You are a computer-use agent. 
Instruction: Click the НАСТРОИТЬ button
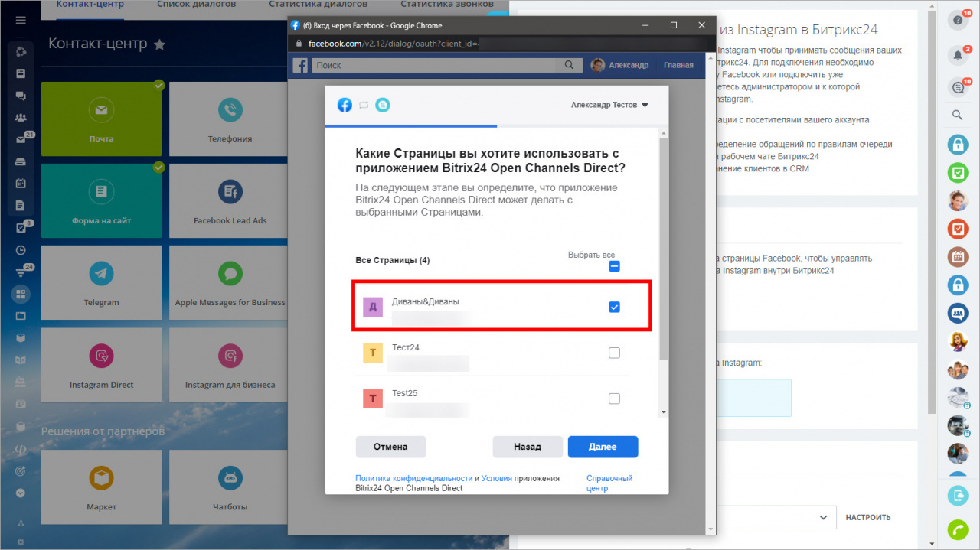pos(868,517)
